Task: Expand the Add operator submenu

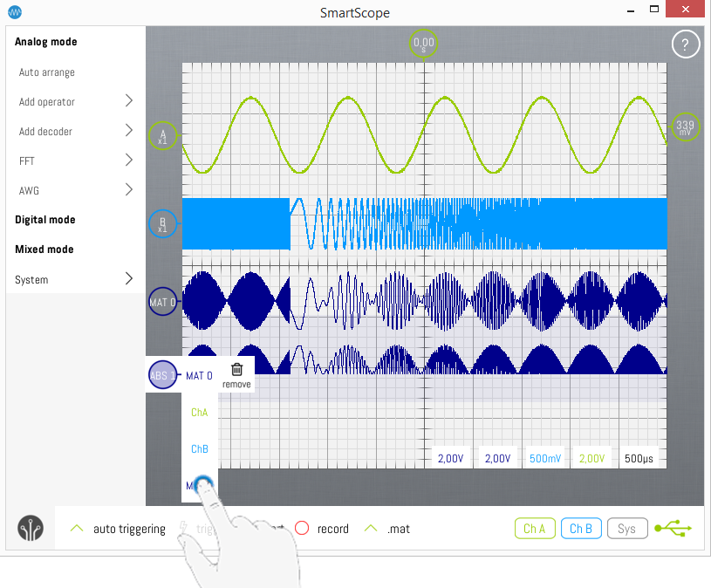Action: click(x=75, y=102)
